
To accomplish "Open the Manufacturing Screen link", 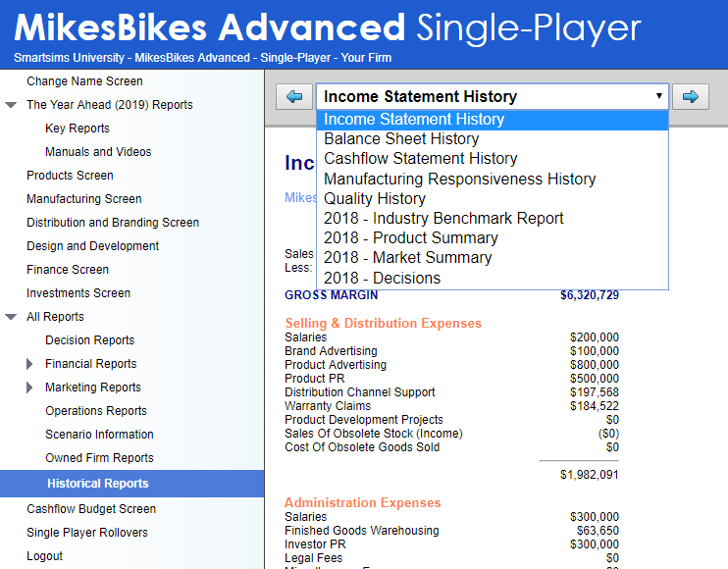I will (x=83, y=199).
